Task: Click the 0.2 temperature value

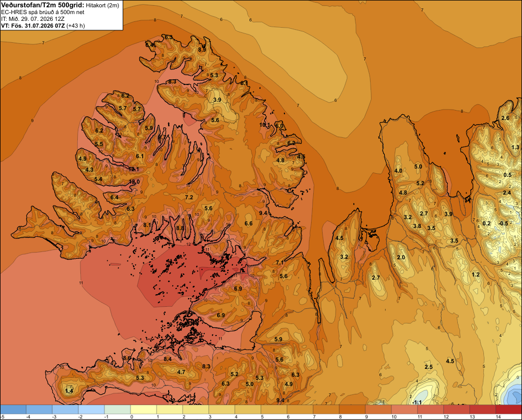Action: [487, 223]
